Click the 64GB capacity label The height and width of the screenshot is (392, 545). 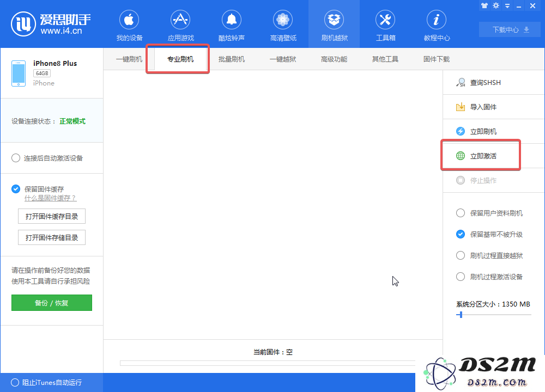pos(42,73)
